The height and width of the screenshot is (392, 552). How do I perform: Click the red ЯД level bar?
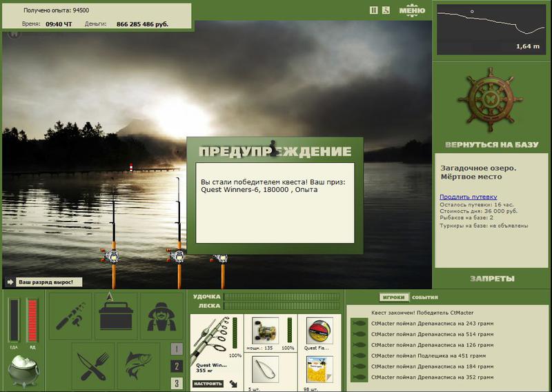(32, 320)
